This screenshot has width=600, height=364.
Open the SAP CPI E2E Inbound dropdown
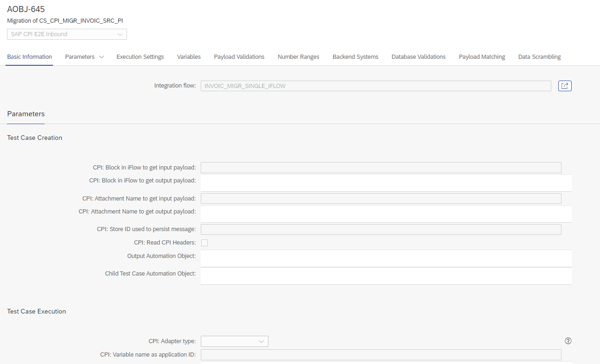coord(67,34)
